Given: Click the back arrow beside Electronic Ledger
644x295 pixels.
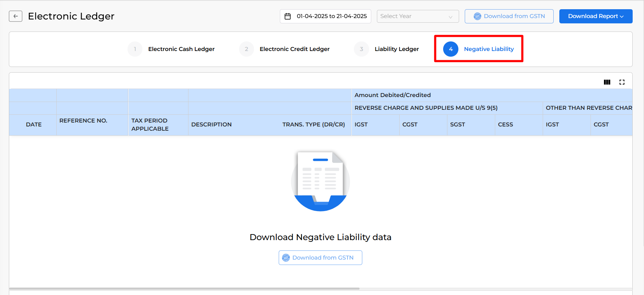Looking at the screenshot, I should pyautogui.click(x=16, y=16).
